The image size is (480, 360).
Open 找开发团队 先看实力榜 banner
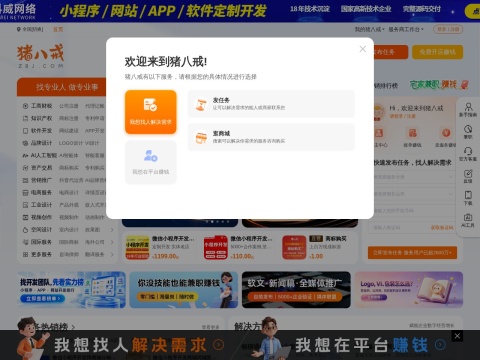tap(71, 290)
